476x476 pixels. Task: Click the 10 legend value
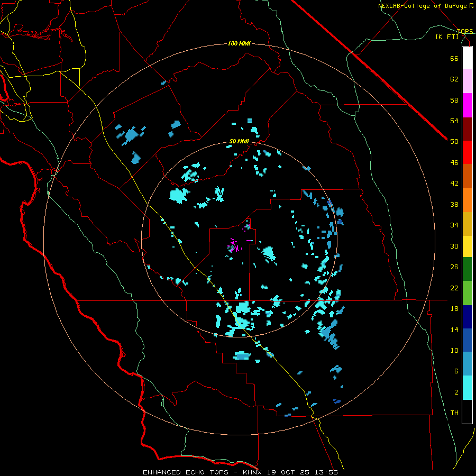click(x=454, y=350)
